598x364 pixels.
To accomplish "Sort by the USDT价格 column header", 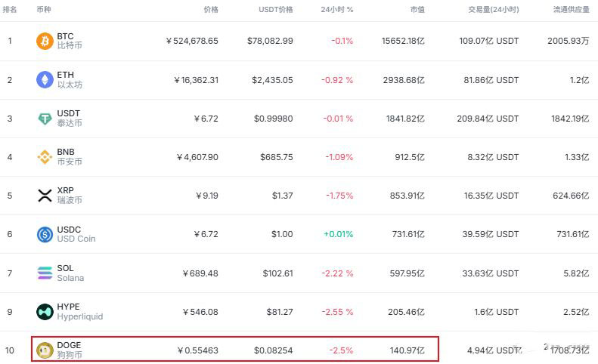I will pos(276,10).
